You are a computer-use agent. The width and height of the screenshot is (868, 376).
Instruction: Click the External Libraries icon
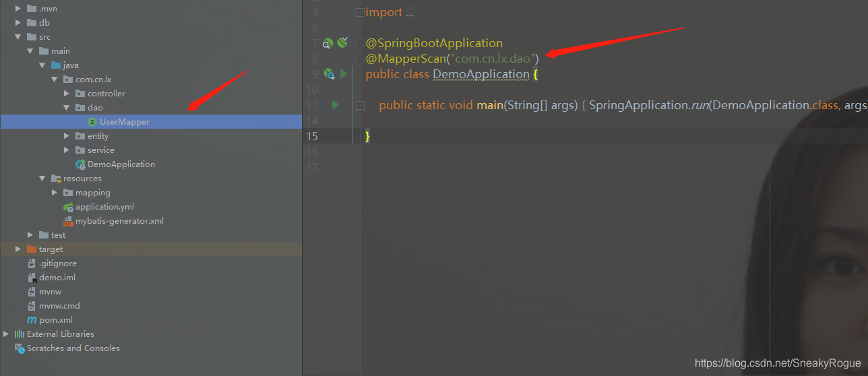(20, 334)
